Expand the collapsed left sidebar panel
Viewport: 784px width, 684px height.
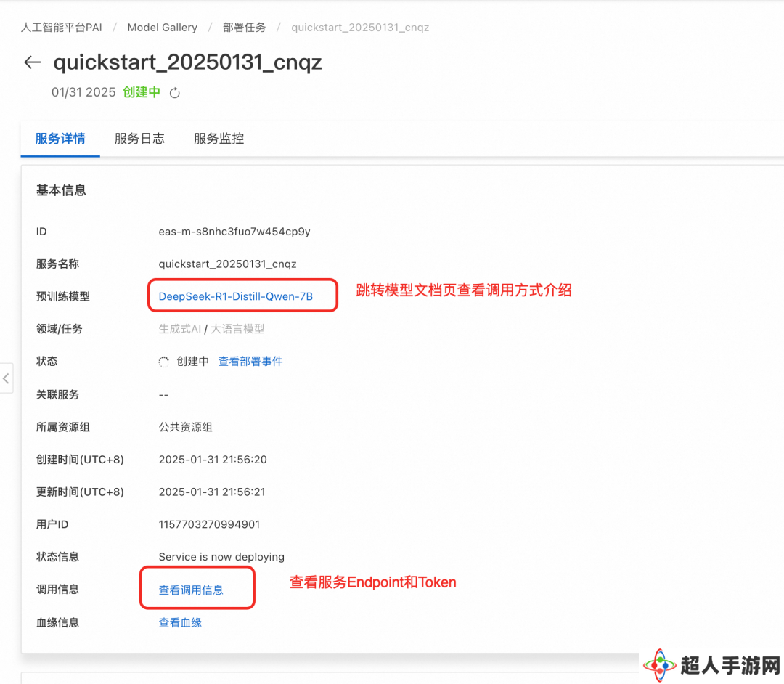click(x=6, y=378)
